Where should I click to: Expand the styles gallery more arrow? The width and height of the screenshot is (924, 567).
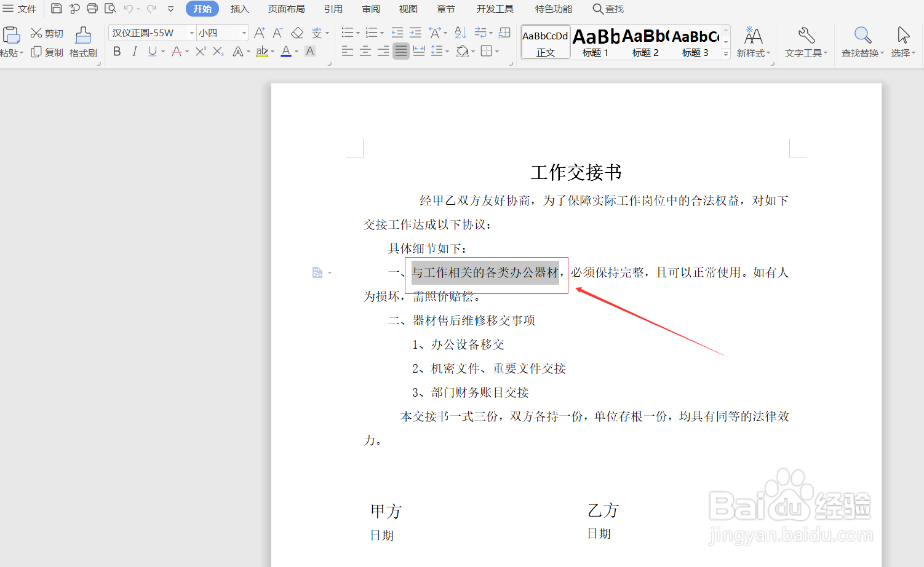(x=726, y=54)
